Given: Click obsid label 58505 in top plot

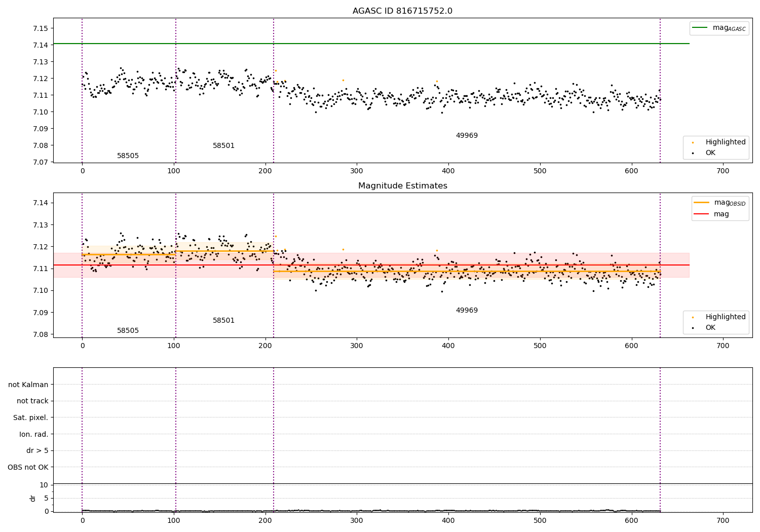Looking at the screenshot, I should [128, 156].
